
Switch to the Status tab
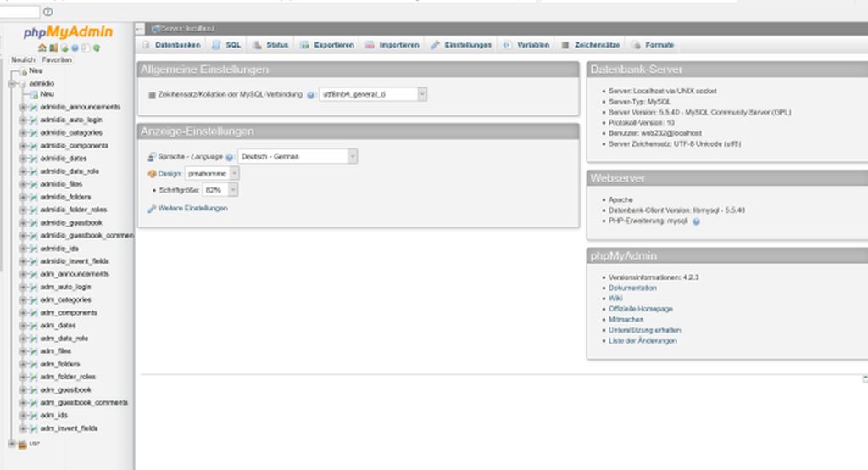point(270,45)
